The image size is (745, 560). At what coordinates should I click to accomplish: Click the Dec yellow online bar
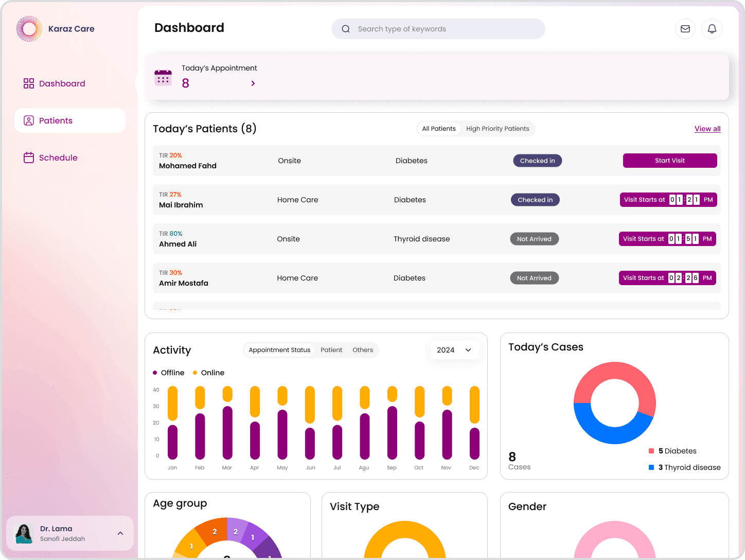(x=474, y=405)
